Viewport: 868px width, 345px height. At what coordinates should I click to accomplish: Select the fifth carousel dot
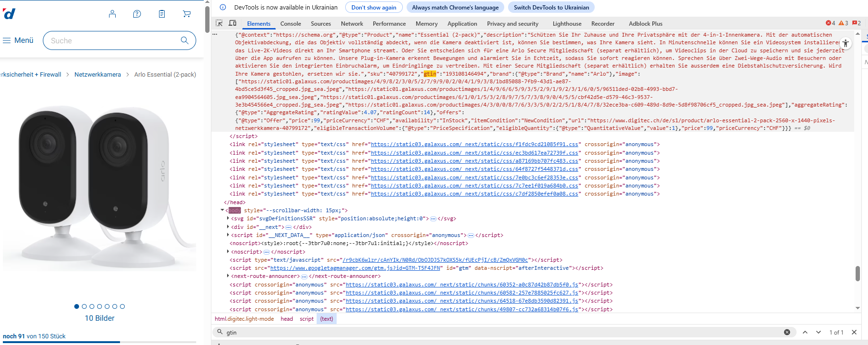(107, 306)
